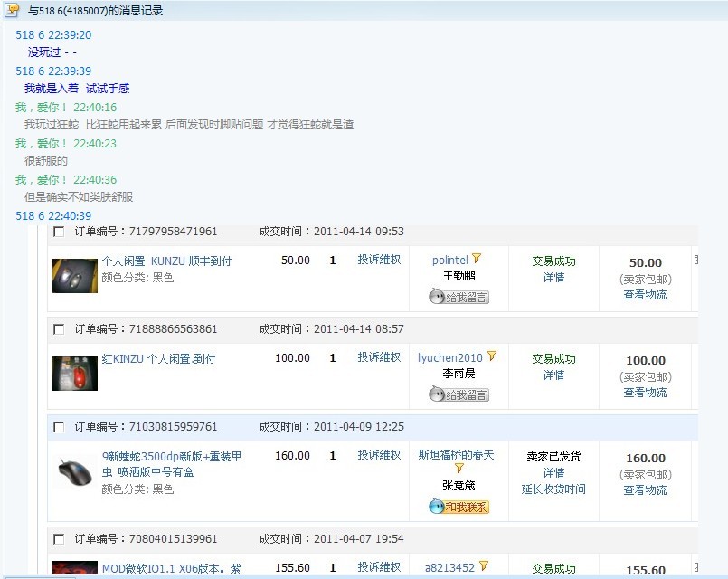Select total amount 155.60 in bold
This screenshot has width=728, height=579.
point(646,571)
